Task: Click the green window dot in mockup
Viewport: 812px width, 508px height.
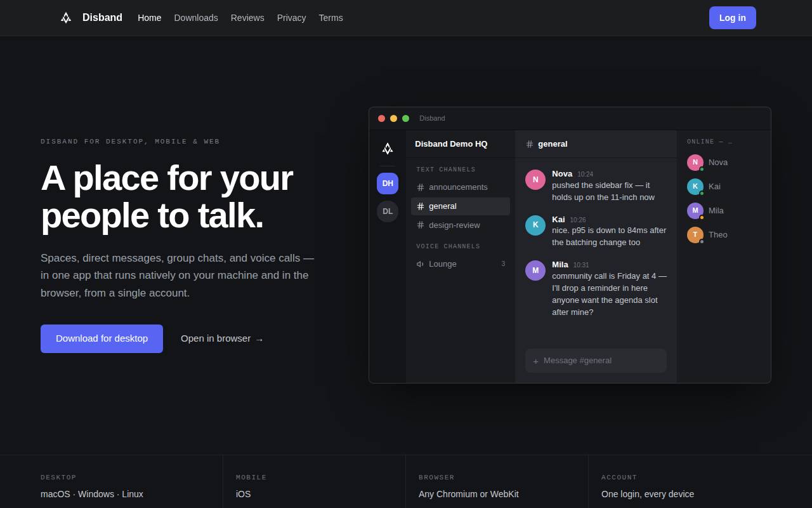Action: (x=406, y=119)
